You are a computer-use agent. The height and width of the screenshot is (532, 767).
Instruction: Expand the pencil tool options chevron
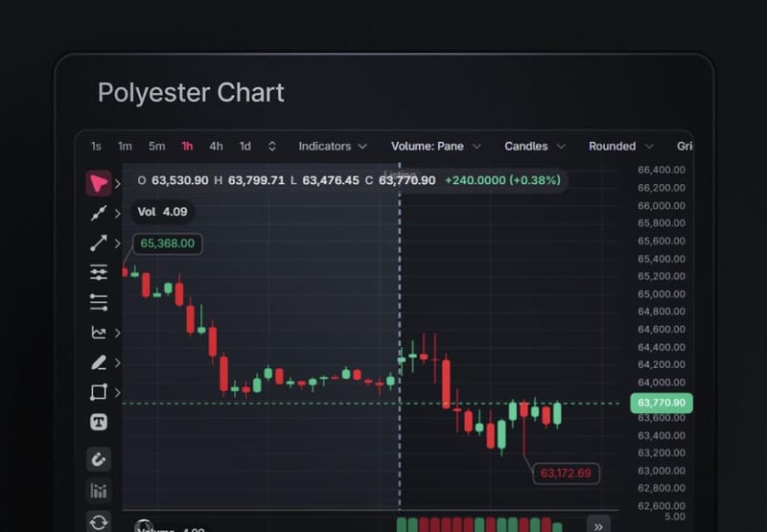117,363
